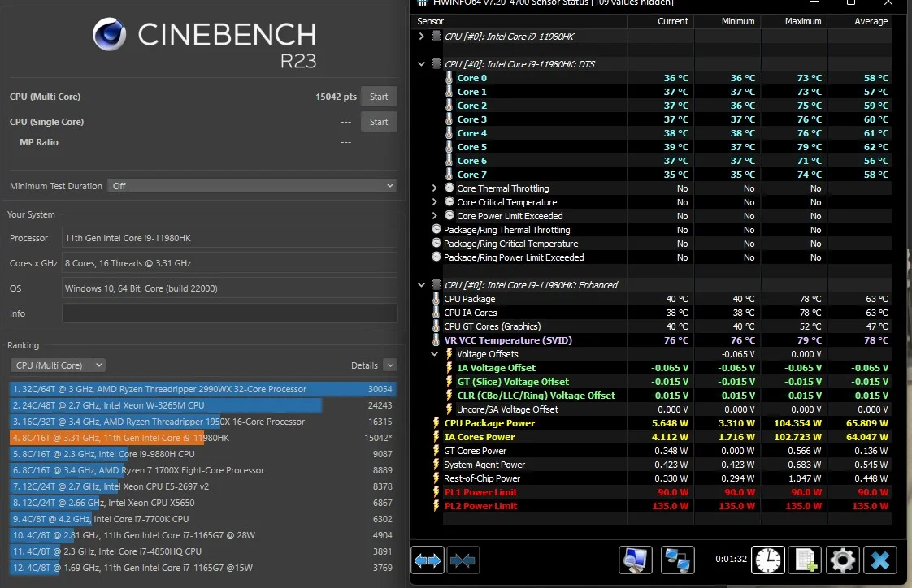This screenshot has width=912, height=588.
Task: Collapse the Voltage Offsets subgroup
Action: pyautogui.click(x=435, y=354)
